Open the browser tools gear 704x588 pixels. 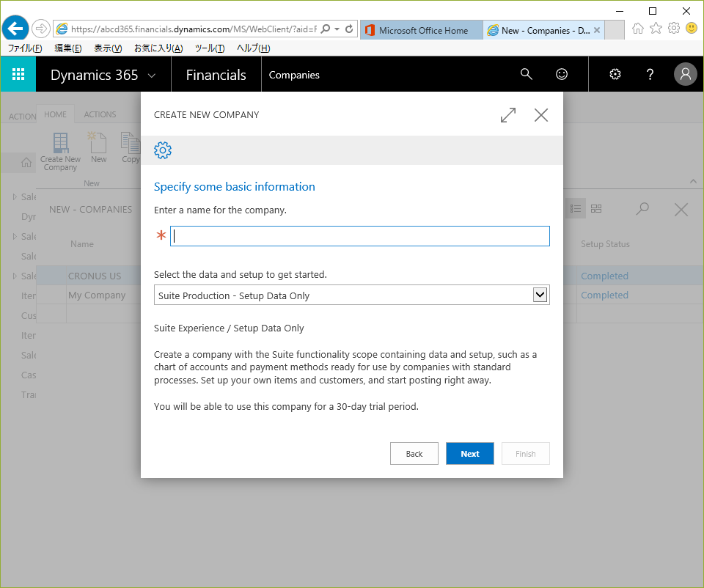tap(673, 29)
